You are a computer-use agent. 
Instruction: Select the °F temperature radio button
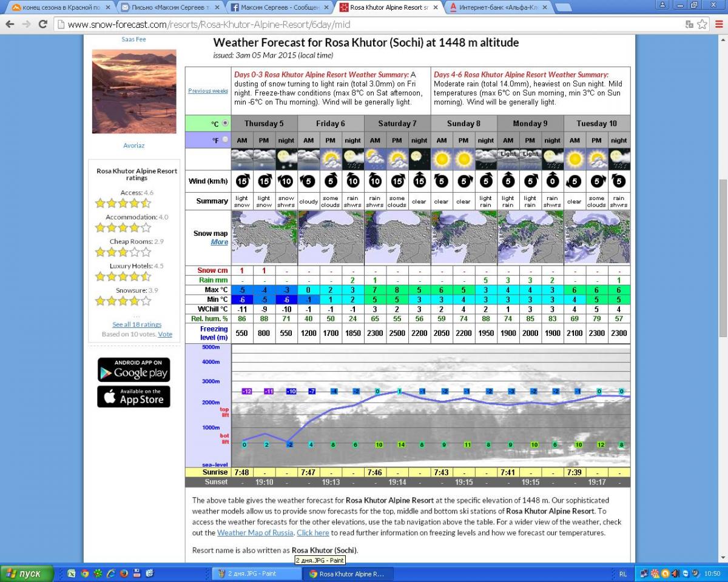click(226, 139)
